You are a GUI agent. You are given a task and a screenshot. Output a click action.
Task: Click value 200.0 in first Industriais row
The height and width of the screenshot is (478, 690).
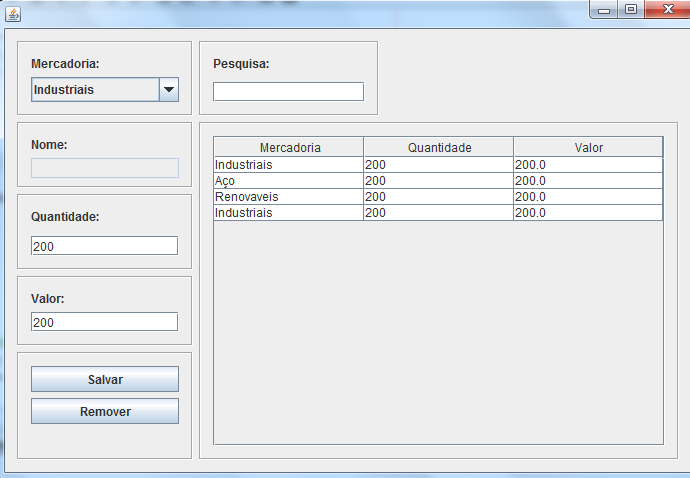[x=588, y=165]
